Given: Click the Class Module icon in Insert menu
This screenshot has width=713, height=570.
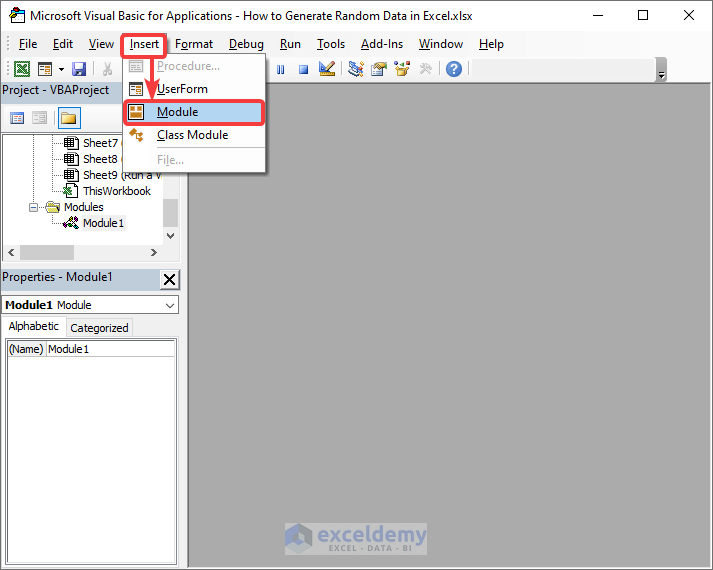Looking at the screenshot, I should pos(136,135).
